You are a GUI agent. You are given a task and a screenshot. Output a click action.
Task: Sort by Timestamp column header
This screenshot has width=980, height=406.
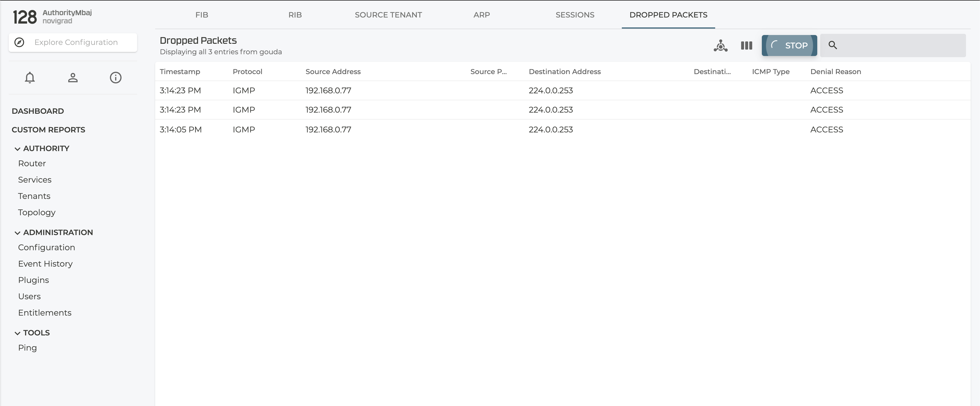click(x=180, y=71)
